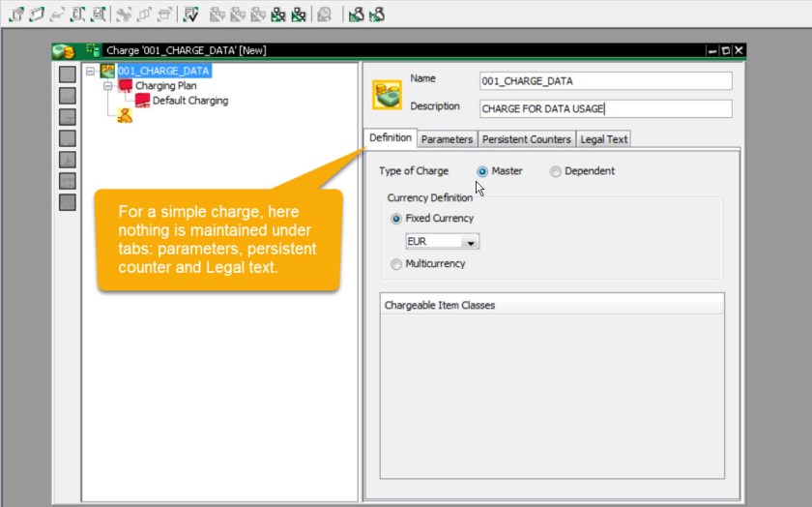
Task: Select the Master charge type radio button
Action: (482, 171)
